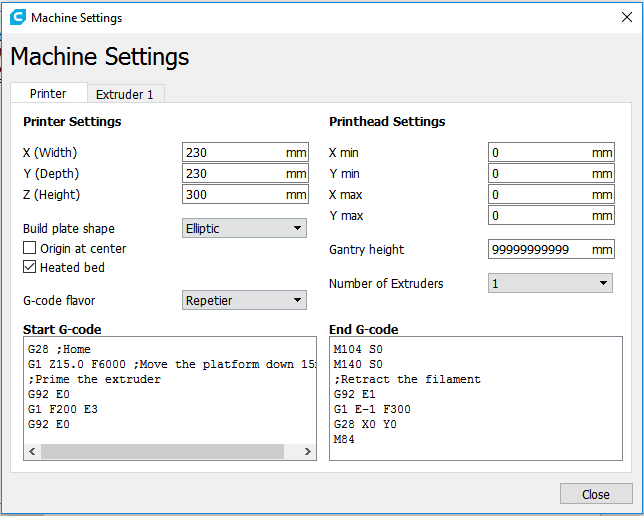Image resolution: width=644 pixels, height=516 pixels.
Task: Switch to the Printer tab
Action: pos(48,93)
